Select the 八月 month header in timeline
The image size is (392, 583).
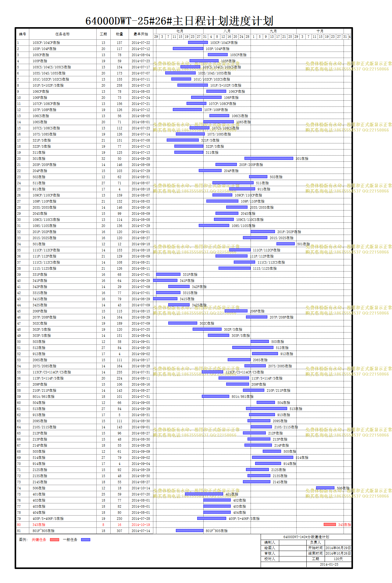click(x=227, y=31)
